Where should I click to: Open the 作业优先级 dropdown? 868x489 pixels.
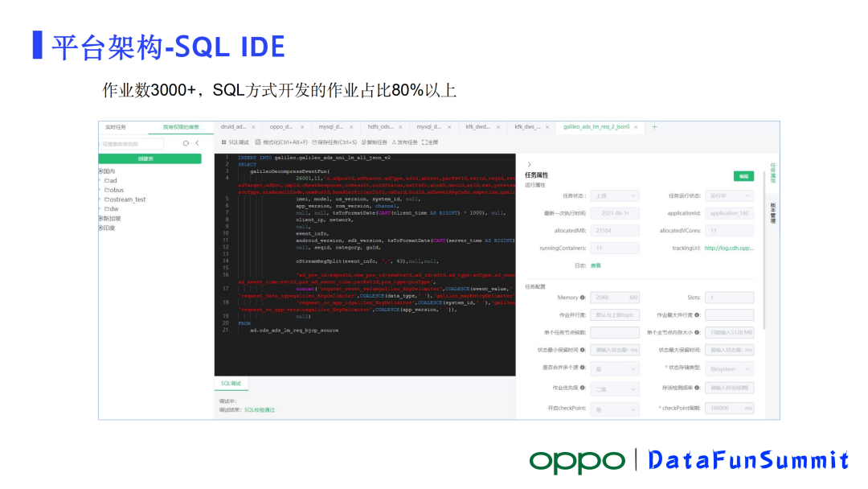pos(615,389)
